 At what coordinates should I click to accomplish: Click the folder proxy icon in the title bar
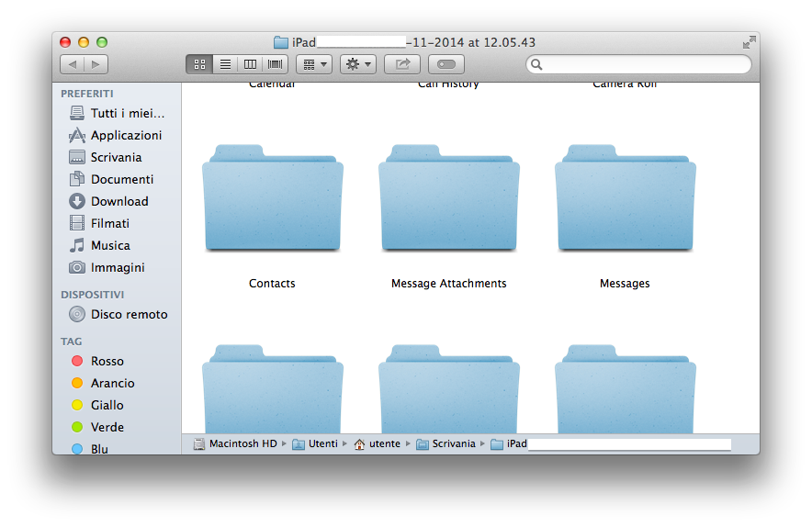tap(281, 42)
